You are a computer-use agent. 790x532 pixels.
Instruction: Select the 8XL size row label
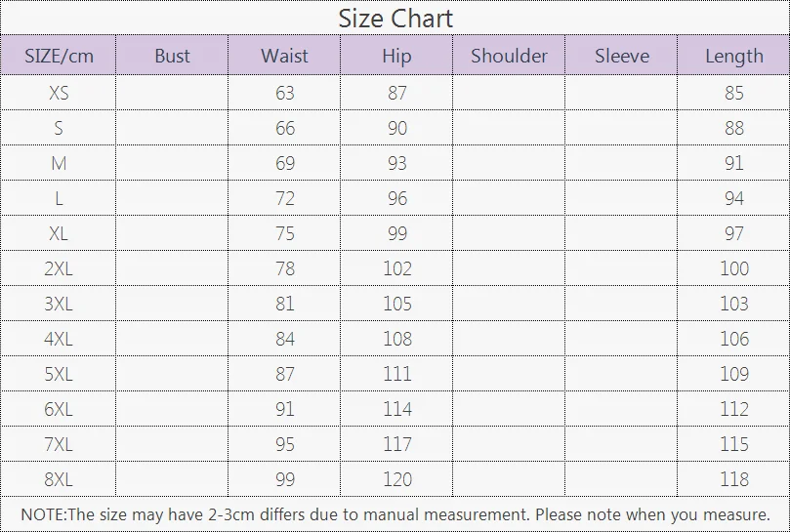(59, 479)
